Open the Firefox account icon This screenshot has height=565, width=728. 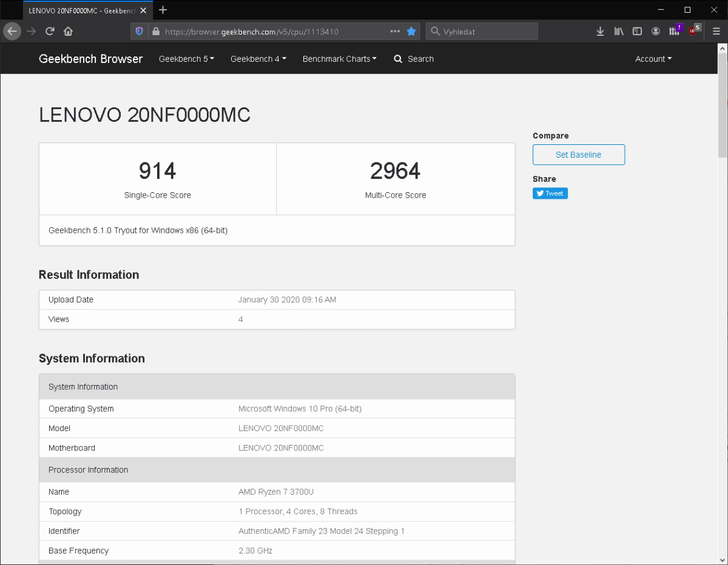coord(656,32)
